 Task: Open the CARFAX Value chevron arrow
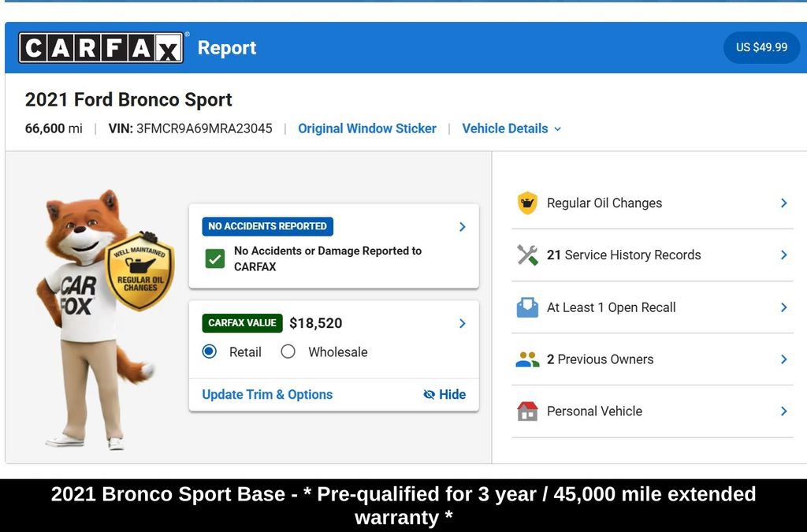tap(462, 323)
